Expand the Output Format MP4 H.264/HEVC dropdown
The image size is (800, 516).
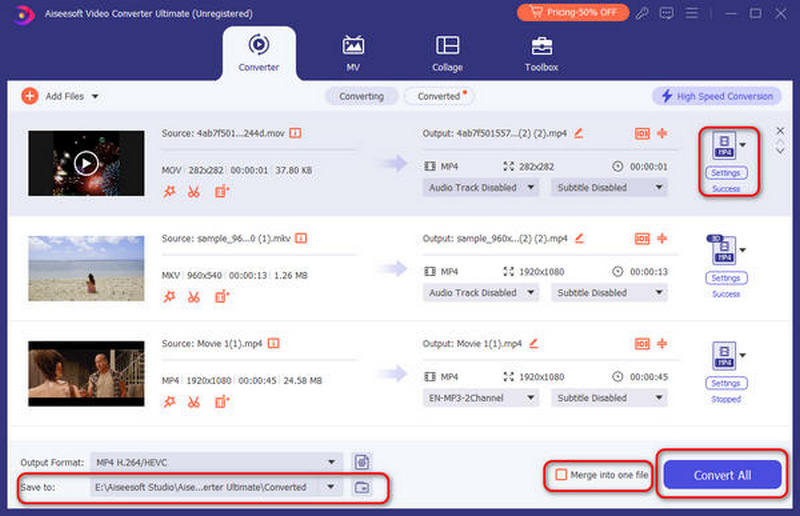click(x=332, y=461)
